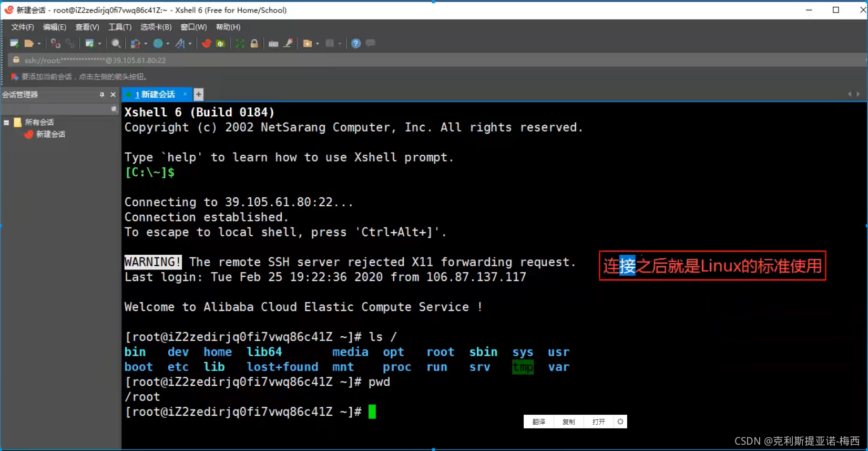868x451 pixels.
Task: Expand the gray layout dropdown arrow
Action: (x=340, y=44)
